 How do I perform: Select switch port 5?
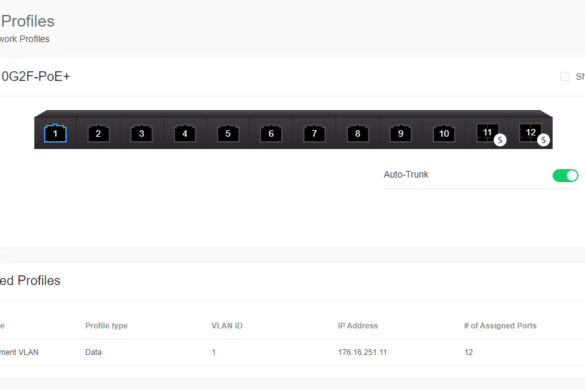pyautogui.click(x=228, y=133)
